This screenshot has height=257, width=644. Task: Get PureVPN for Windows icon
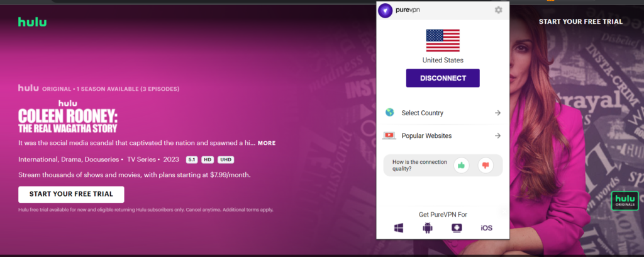[x=398, y=227]
